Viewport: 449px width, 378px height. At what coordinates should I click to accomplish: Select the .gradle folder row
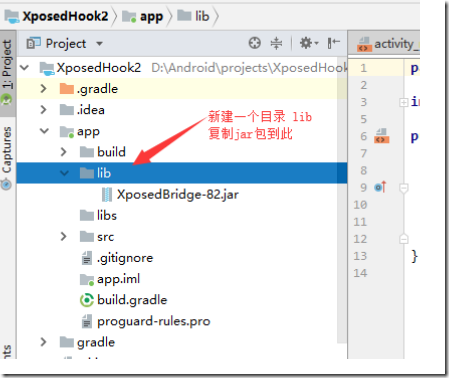[182, 89]
